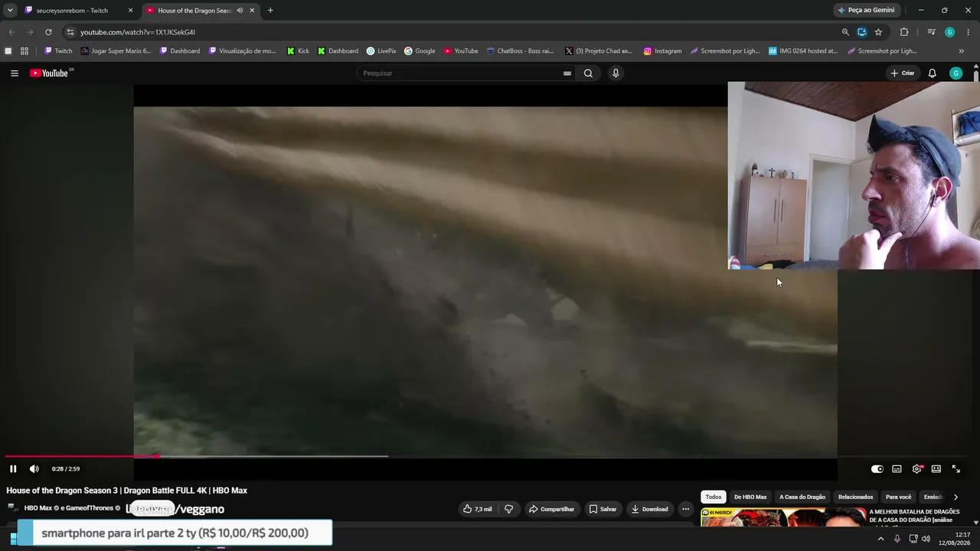980x551 pixels.
Task: Close the House of the Dragon tab
Action: tap(252, 11)
